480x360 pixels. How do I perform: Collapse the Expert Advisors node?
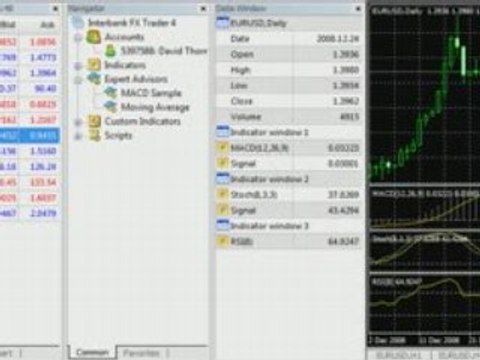coord(78,80)
